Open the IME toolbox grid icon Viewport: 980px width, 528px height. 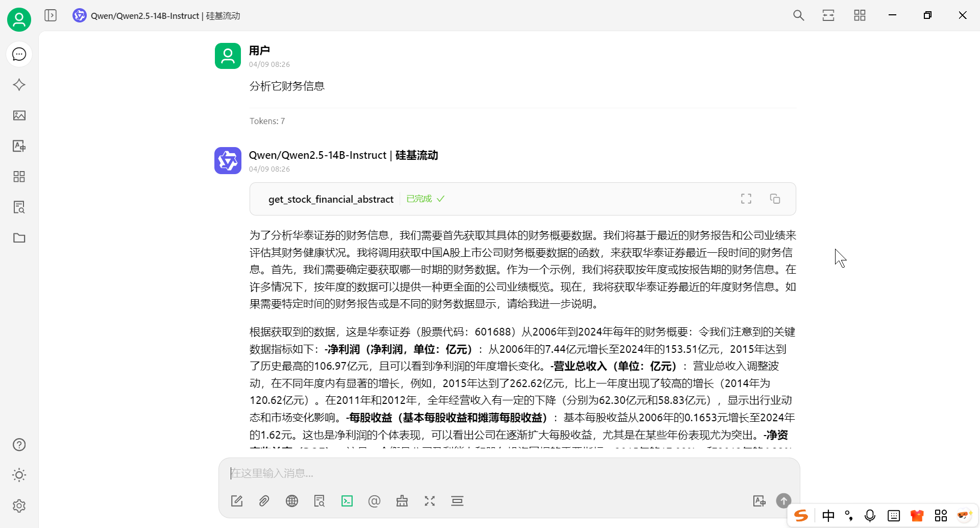941,516
